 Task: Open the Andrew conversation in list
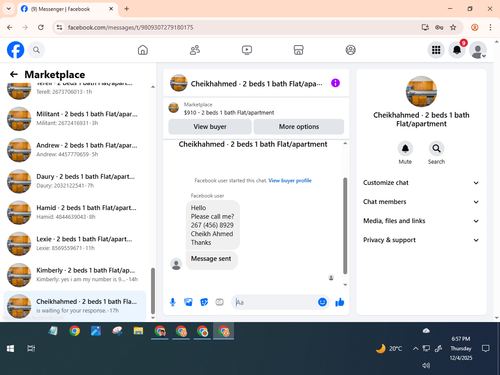[x=75, y=150]
